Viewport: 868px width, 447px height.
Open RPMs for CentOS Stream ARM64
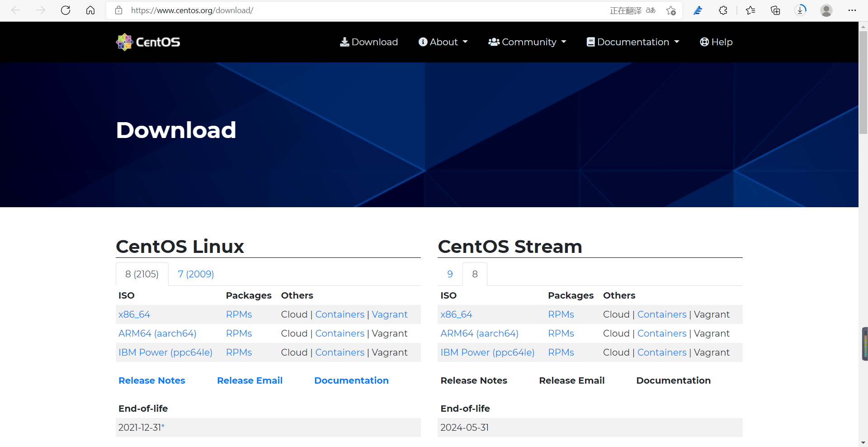(x=561, y=333)
